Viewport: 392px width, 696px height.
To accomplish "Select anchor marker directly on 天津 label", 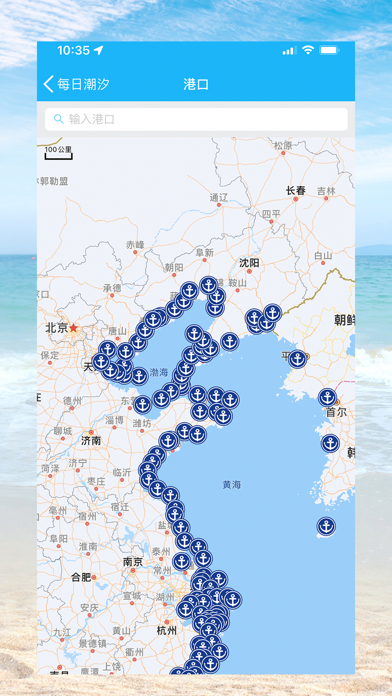I will coord(101,361).
